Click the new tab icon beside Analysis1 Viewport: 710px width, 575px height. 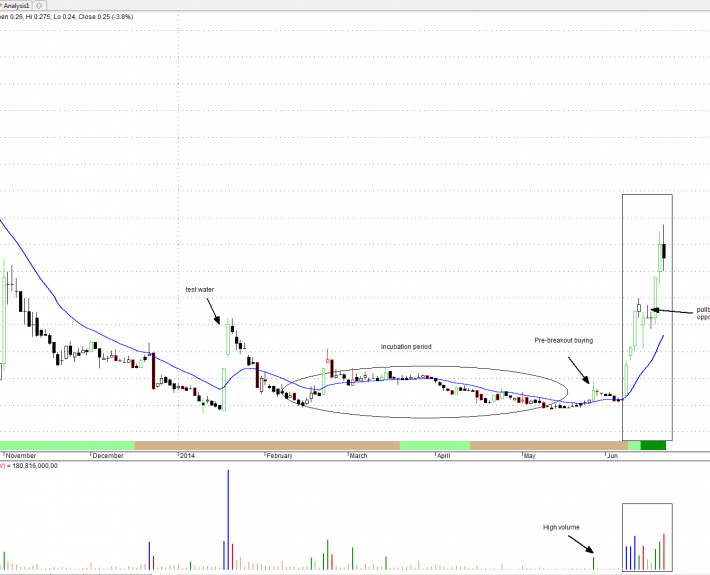[x=39, y=5]
